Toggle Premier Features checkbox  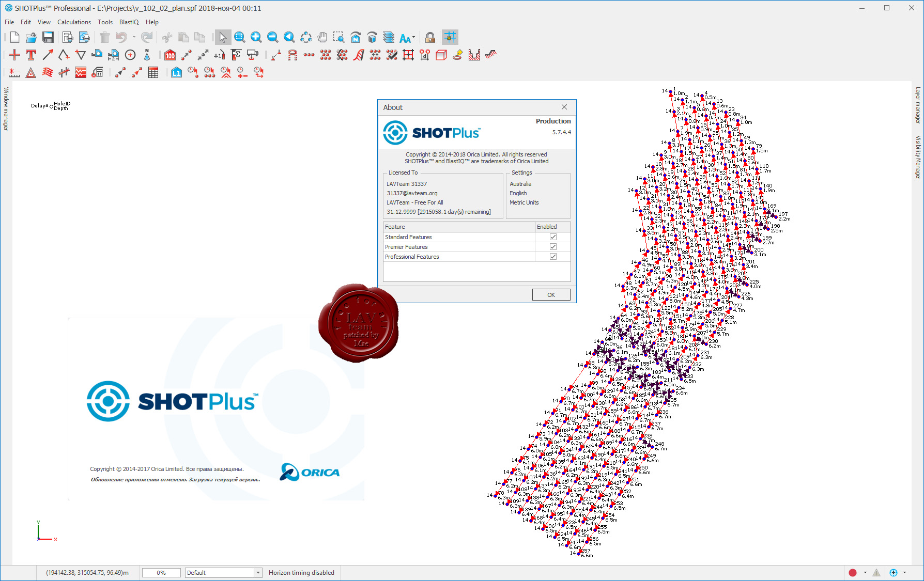pos(553,247)
